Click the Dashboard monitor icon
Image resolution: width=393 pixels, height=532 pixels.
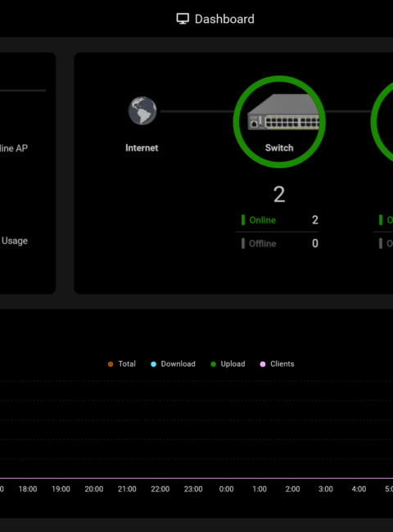[183, 19]
